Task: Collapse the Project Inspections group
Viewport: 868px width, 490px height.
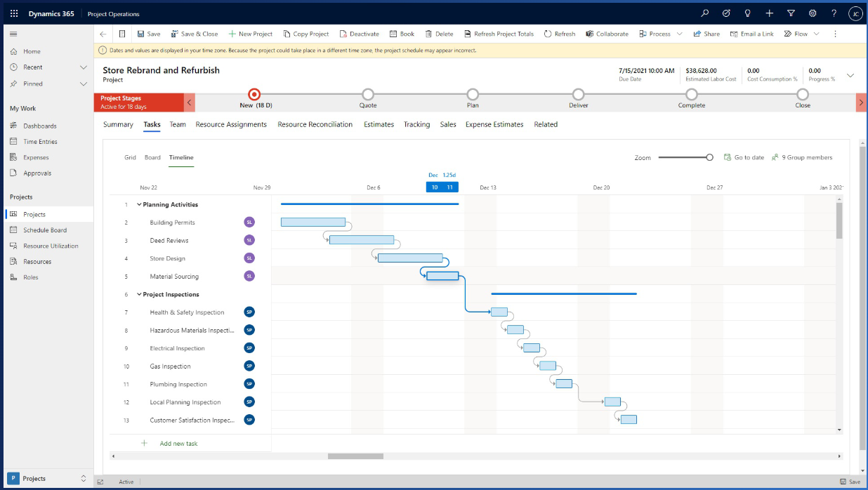Action: [x=139, y=295]
